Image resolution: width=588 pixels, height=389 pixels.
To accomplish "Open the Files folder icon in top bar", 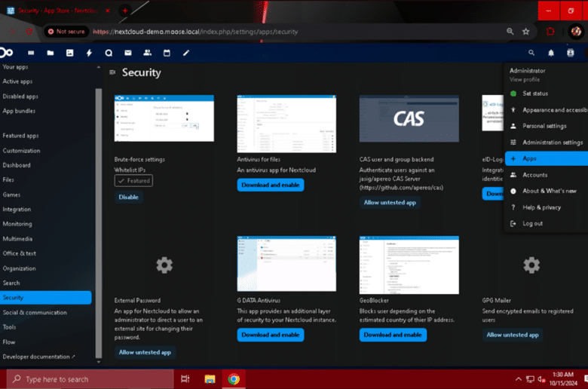I will [51, 53].
